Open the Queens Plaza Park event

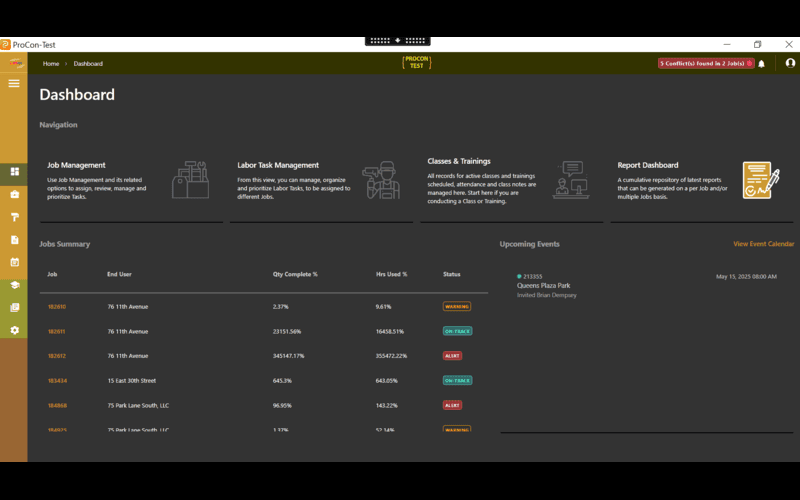[543, 286]
